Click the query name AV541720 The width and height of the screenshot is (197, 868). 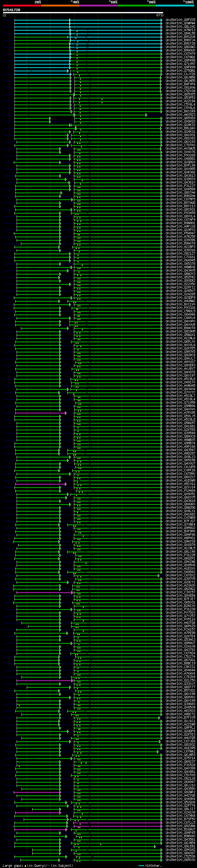(x=11, y=10)
